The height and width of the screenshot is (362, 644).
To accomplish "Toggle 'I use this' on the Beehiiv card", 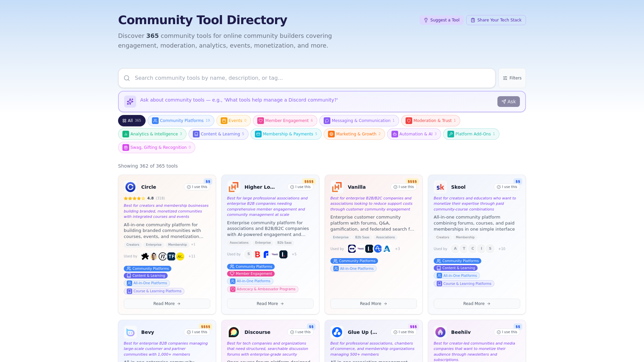I will point(507,332).
